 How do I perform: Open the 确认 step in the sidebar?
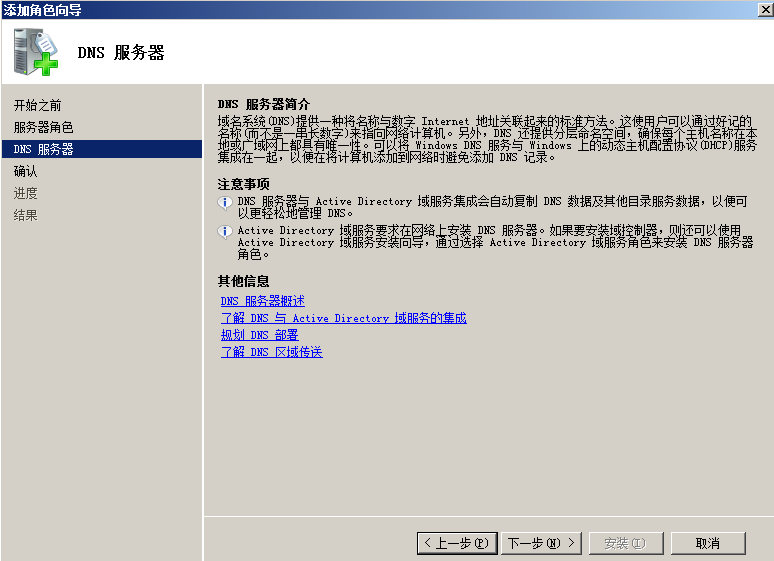point(25,171)
